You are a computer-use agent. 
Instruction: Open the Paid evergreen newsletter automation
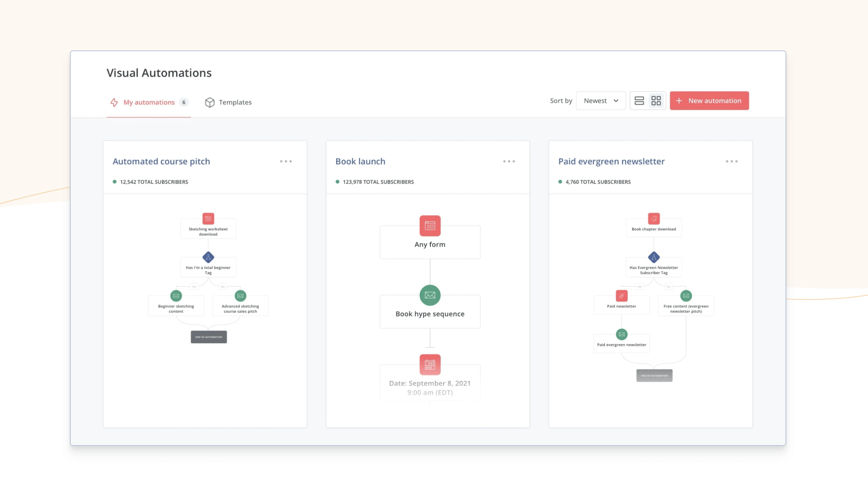tap(611, 161)
